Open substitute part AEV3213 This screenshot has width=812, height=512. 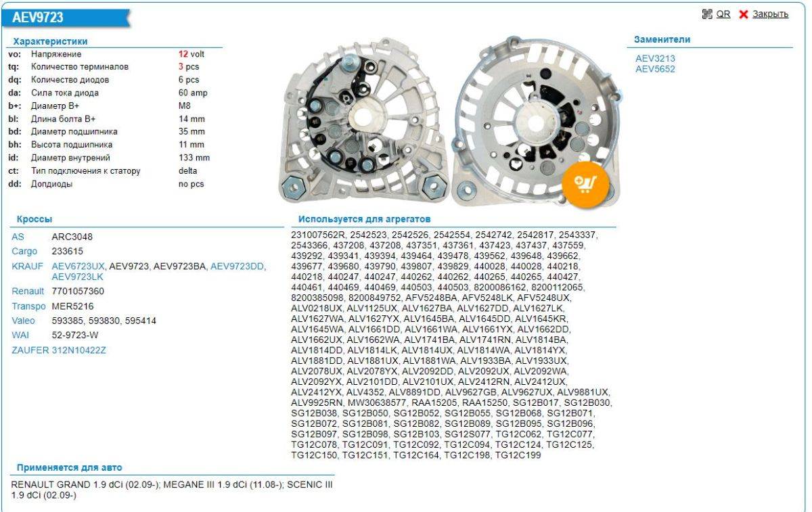(x=655, y=59)
